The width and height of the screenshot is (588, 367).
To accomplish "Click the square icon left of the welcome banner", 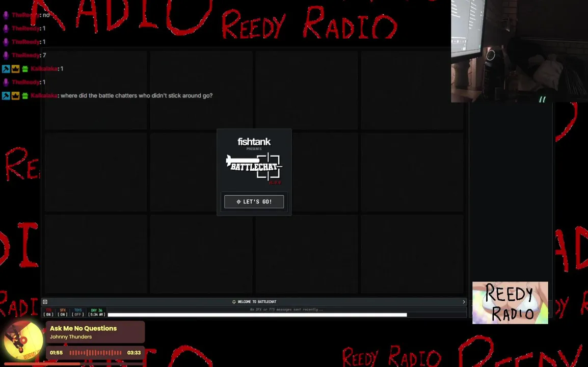I will [x=45, y=302].
